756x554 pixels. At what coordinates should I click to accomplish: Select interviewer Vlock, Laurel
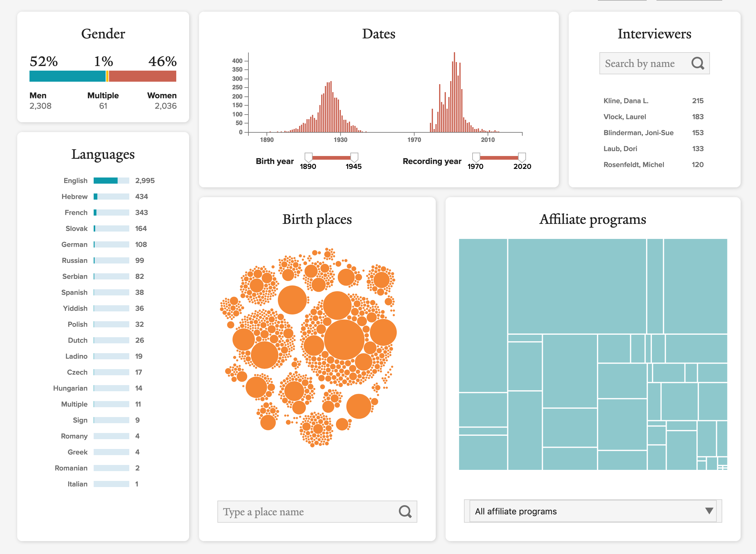[x=625, y=116]
